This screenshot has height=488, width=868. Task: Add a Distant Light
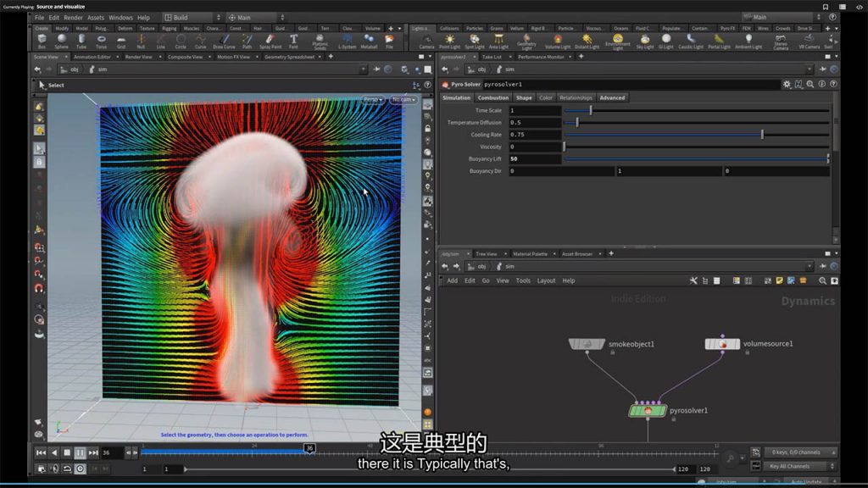point(587,42)
